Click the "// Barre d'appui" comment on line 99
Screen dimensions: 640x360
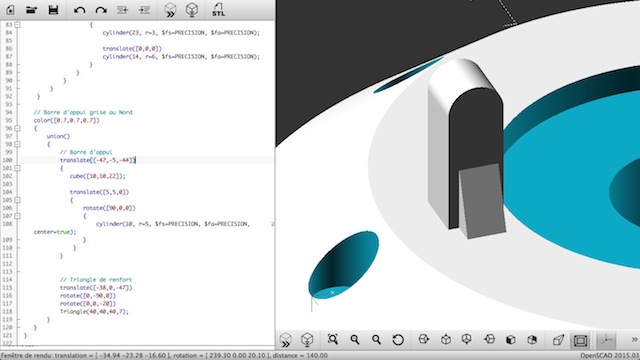(86, 152)
